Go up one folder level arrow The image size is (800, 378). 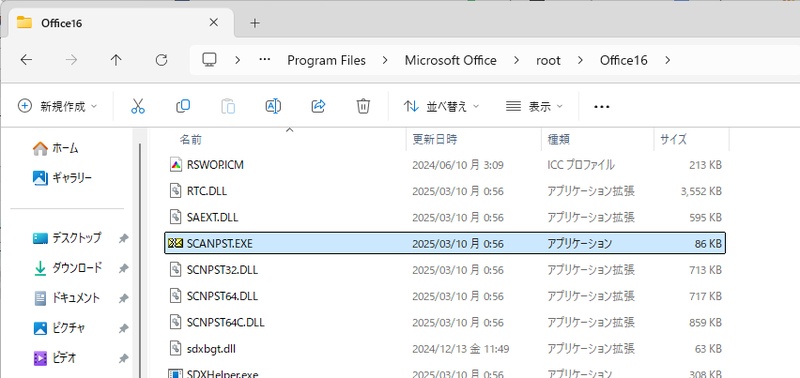pos(116,60)
